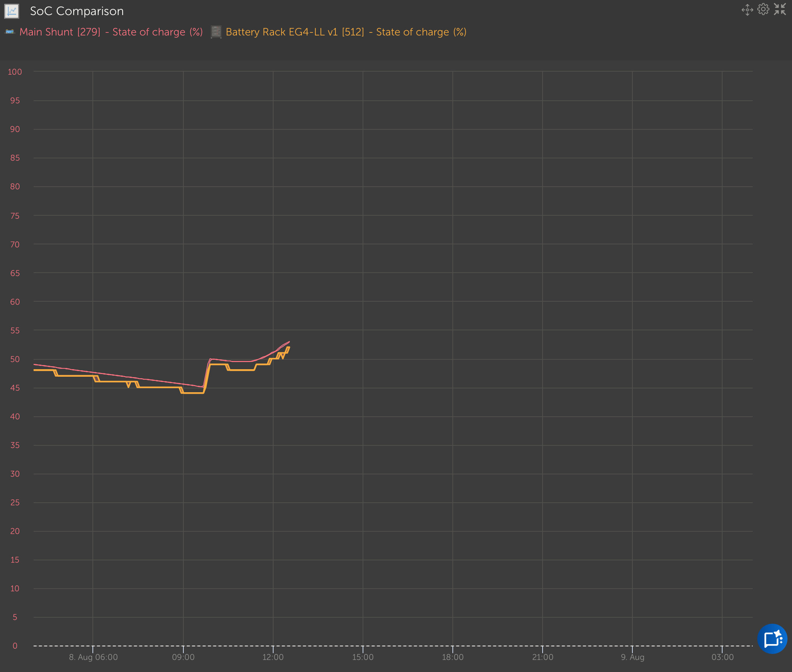Click the pink line's latest data point
This screenshot has width=792, height=672.
click(289, 342)
